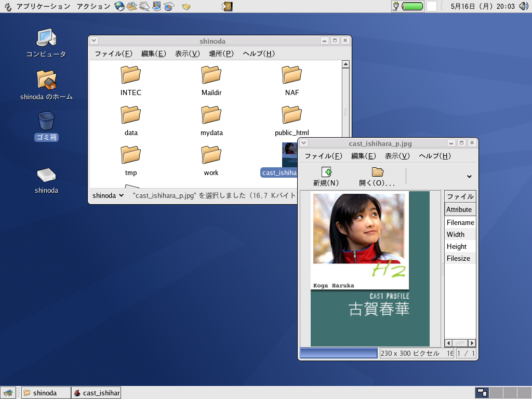Maximize the shinoda window
The image size is (532, 399).
[335, 41]
